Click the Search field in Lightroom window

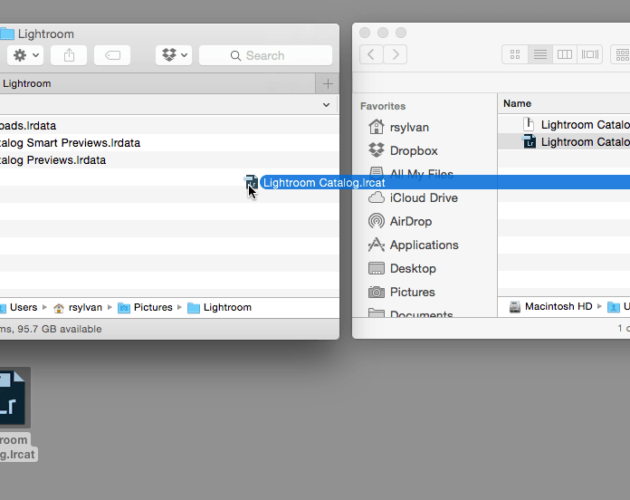(266, 55)
